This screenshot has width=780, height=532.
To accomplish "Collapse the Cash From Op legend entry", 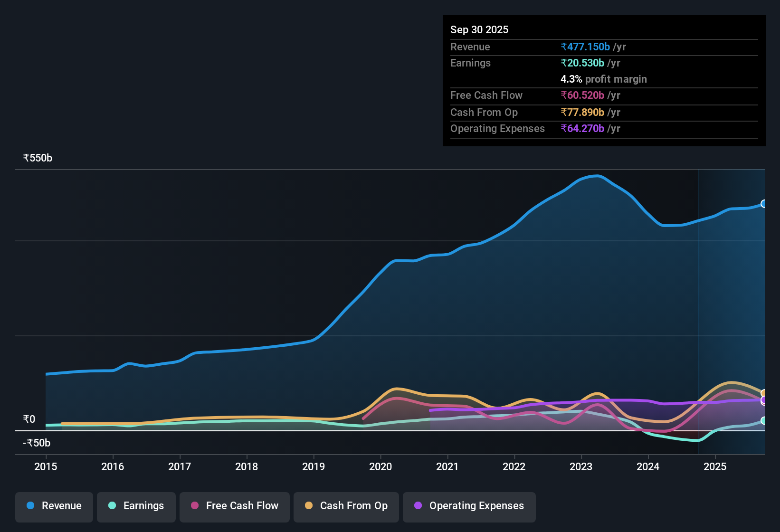I will (x=346, y=506).
